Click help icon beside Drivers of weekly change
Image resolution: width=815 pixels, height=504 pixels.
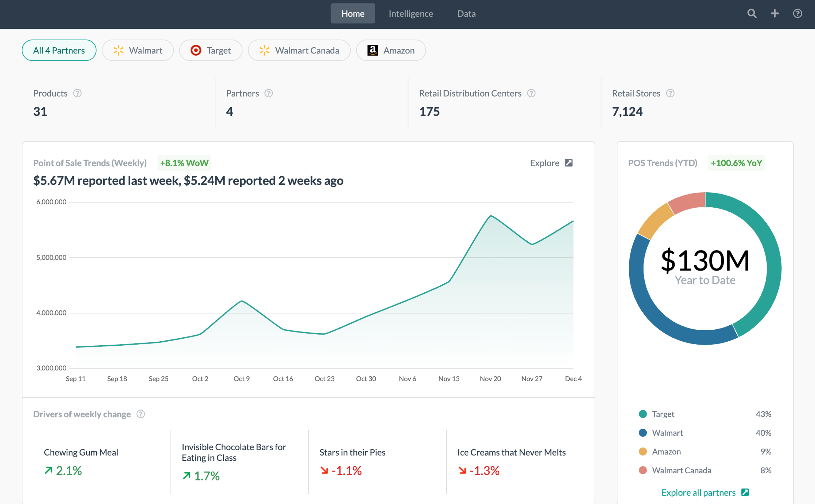click(x=141, y=414)
